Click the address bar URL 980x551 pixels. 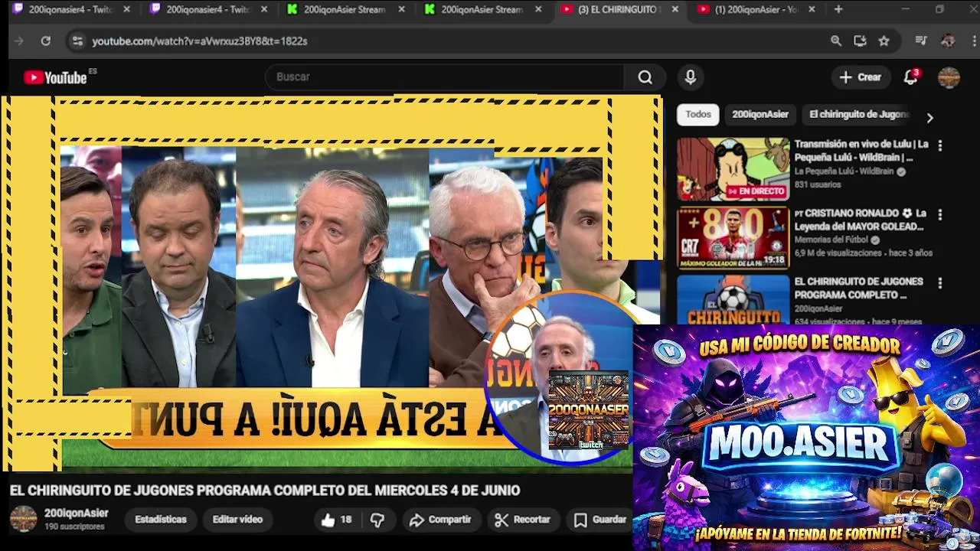[200, 41]
